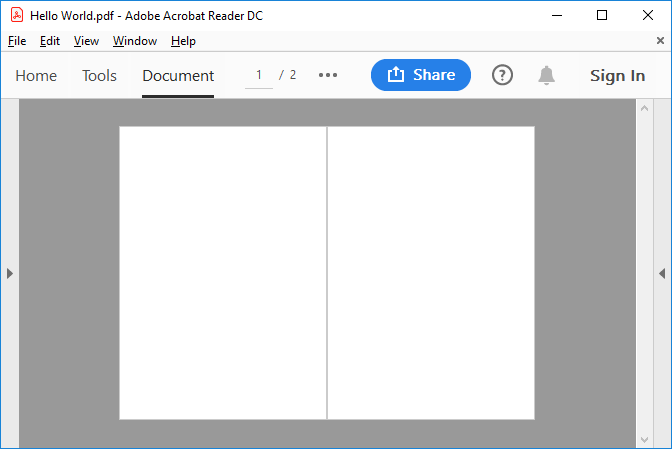Maximize the Acrobat Reader window
Viewport: 672px width, 449px height.
click(601, 16)
